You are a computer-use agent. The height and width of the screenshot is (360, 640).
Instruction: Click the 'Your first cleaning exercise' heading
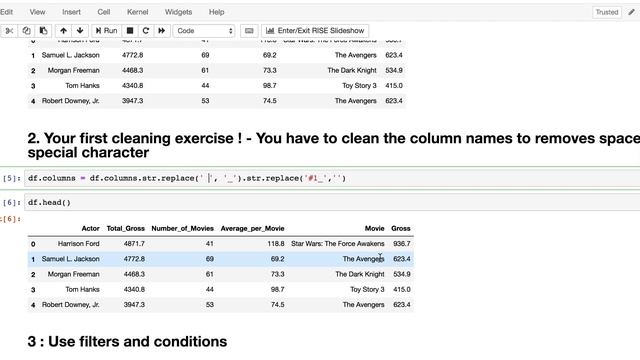[x=333, y=145]
